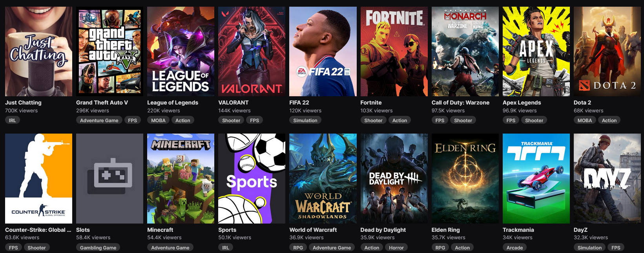Click the Simulation tag under FIFA 22
This screenshot has width=644, height=253.
(x=305, y=121)
